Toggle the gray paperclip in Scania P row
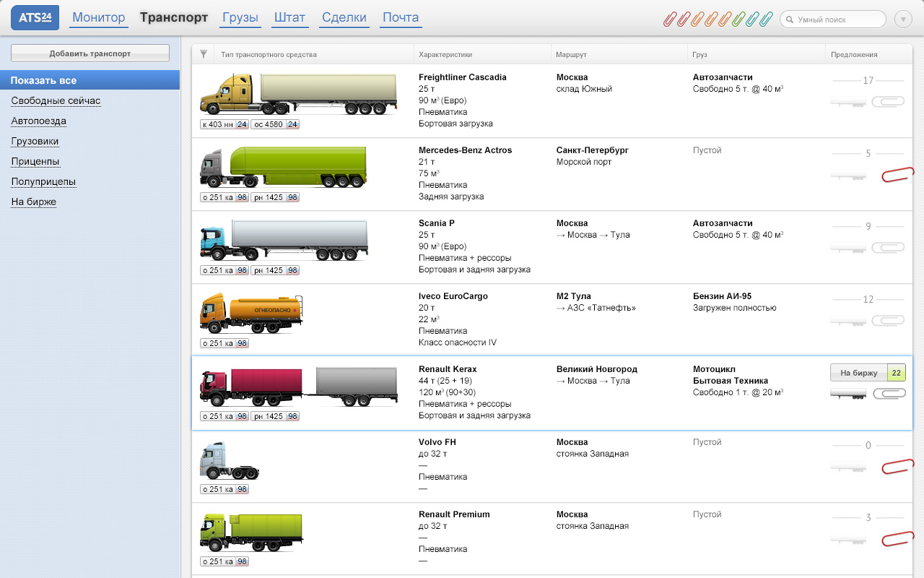 [888, 248]
